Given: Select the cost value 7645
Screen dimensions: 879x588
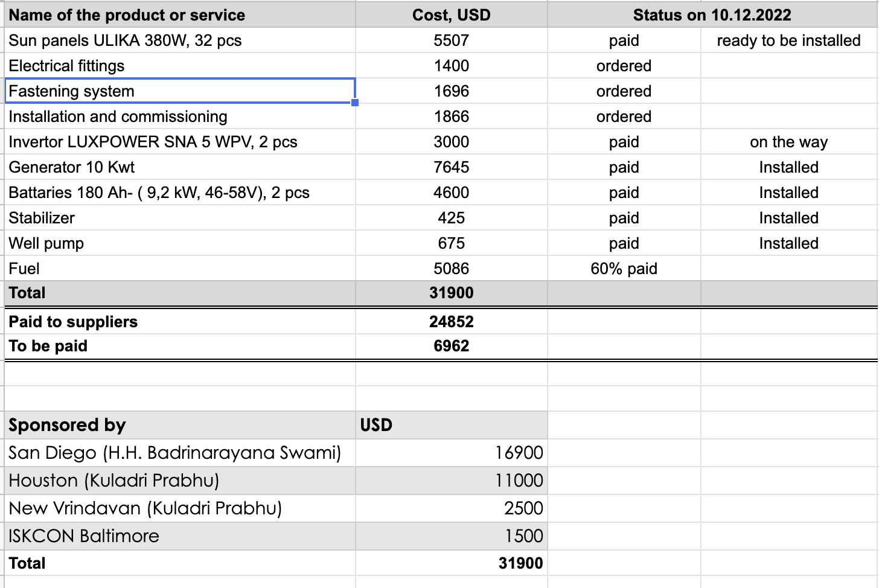Looking at the screenshot, I should pyautogui.click(x=452, y=167).
